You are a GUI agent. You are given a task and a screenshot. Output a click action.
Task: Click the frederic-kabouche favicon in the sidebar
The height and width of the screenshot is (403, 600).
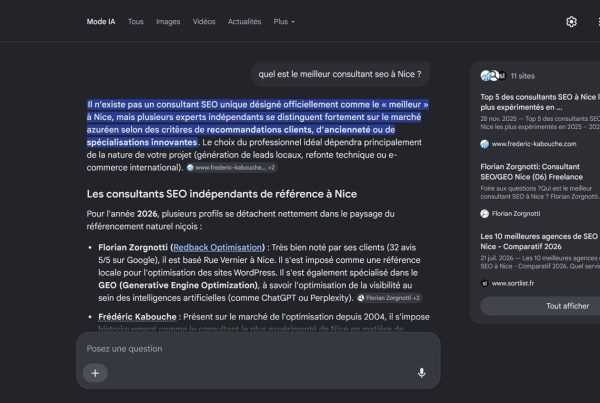[x=484, y=144]
